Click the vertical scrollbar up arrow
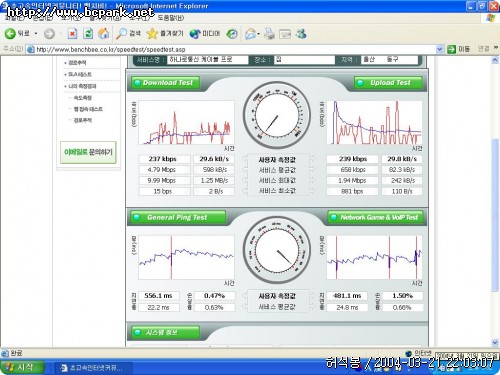This screenshot has height=375, width=500. (x=495, y=60)
